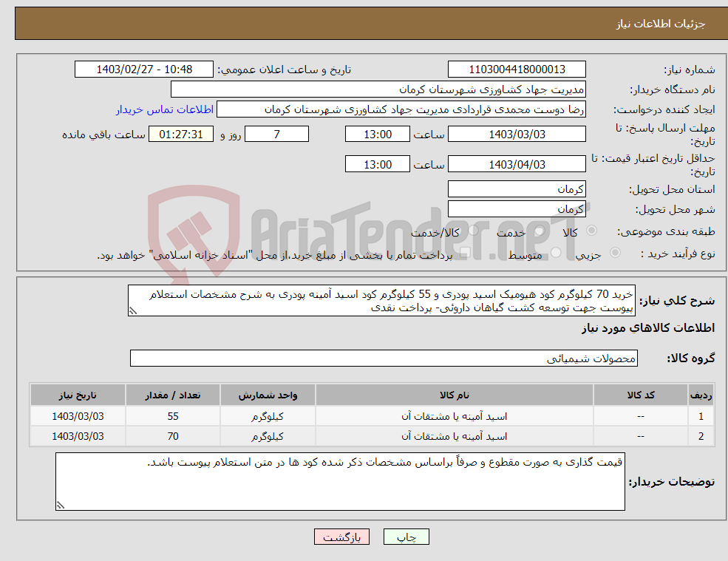Click the واحد شمارش column header
Image resolution: width=728 pixels, height=561 pixels.
[x=268, y=395]
